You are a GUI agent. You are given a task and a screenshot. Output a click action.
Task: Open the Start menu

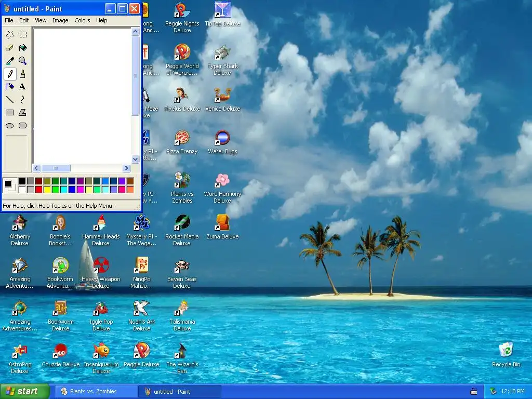(x=25, y=391)
